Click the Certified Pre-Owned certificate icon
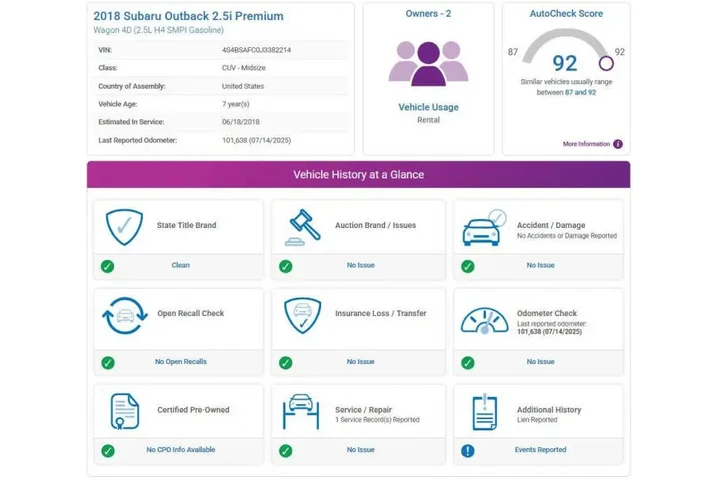Image resolution: width=720 pixels, height=480 pixels. tap(124, 411)
